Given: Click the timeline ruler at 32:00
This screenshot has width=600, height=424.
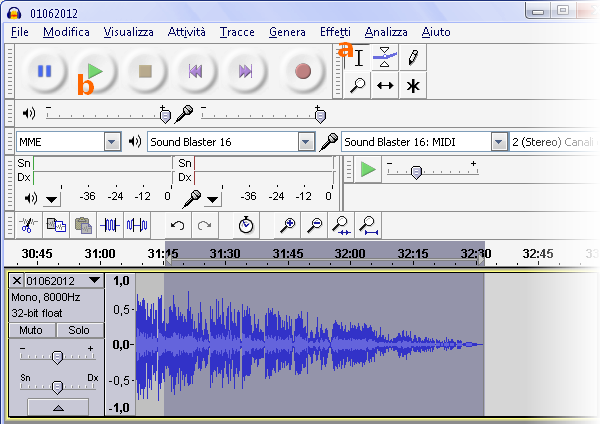Looking at the screenshot, I should 349,254.
